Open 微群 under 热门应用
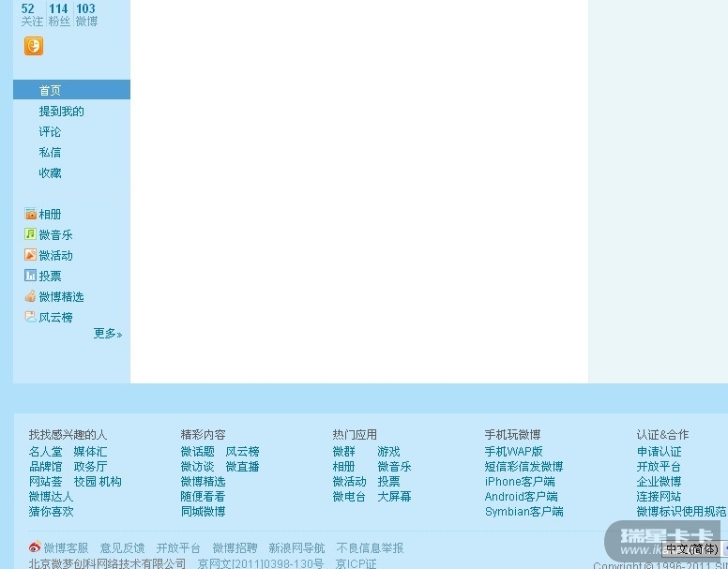The height and width of the screenshot is (569, 728). (344, 451)
